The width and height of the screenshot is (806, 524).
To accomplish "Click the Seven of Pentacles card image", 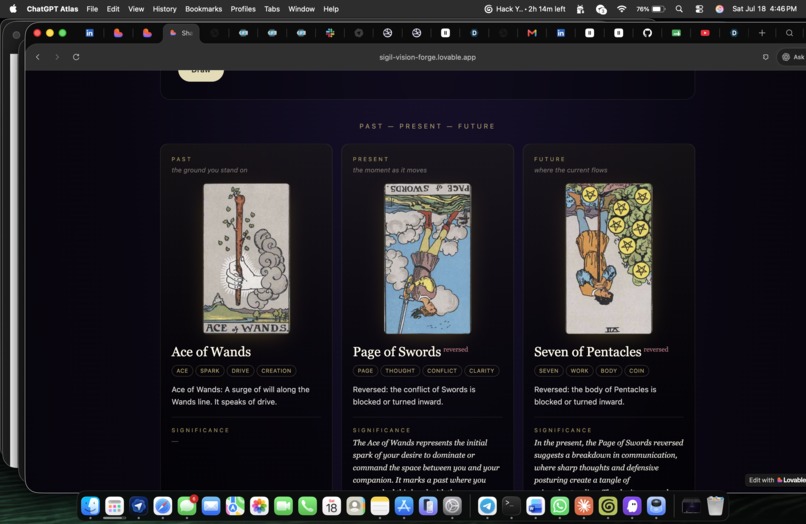I will coord(609,259).
